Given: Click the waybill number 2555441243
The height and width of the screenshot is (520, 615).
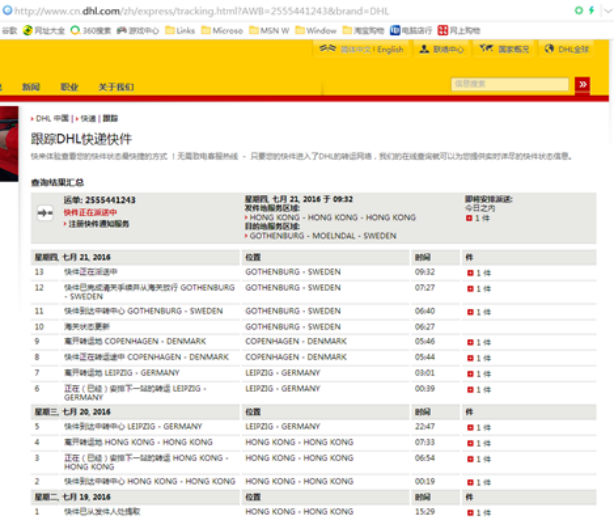Looking at the screenshot, I should click(x=110, y=200).
